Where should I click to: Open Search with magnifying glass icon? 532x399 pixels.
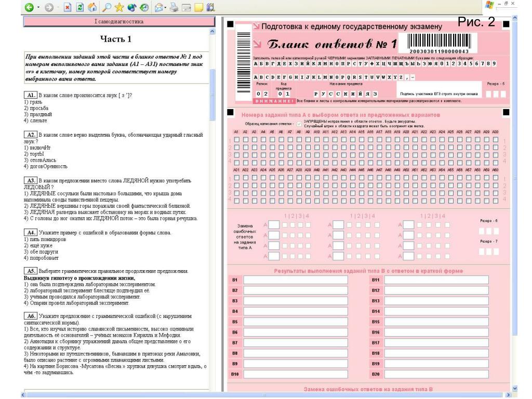click(x=107, y=7)
